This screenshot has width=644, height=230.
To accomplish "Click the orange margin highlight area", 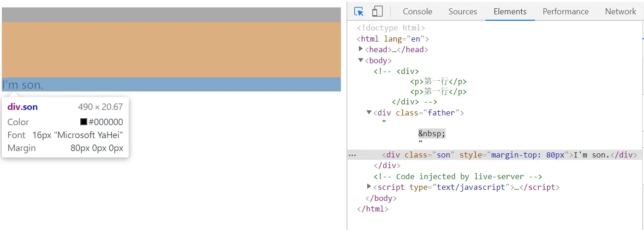I will [171, 49].
